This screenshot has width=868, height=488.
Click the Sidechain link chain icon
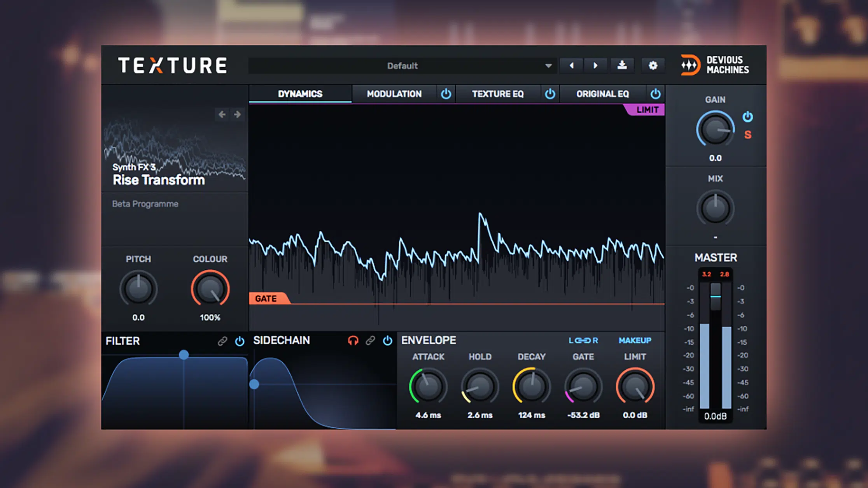[371, 341]
